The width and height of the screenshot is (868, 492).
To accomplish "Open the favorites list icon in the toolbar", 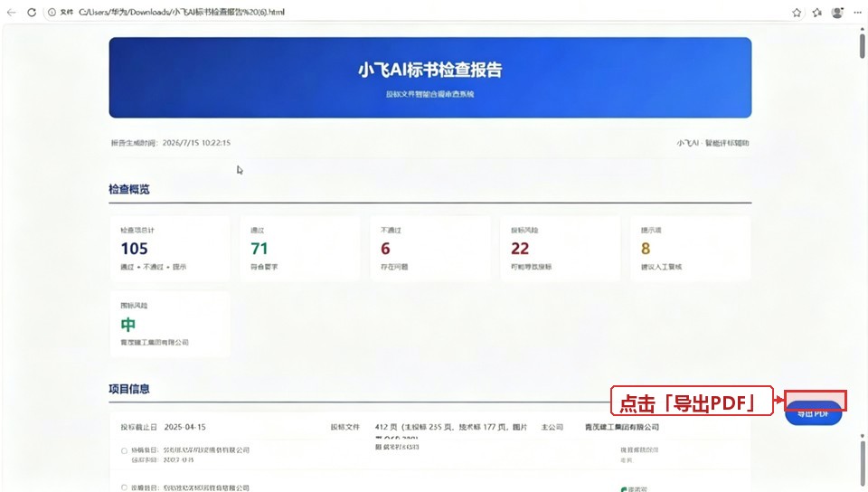I will click(817, 13).
